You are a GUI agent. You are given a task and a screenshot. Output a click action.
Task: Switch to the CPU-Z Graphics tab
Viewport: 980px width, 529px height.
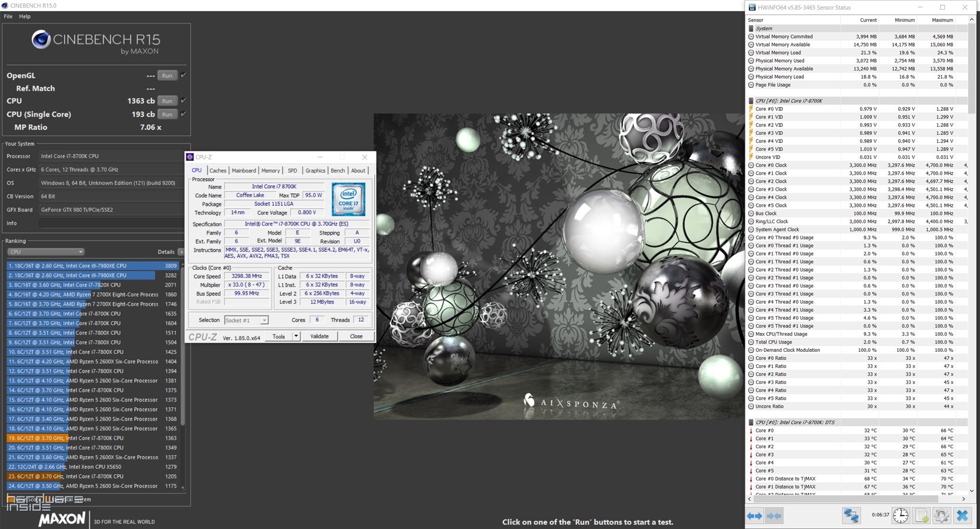click(315, 171)
